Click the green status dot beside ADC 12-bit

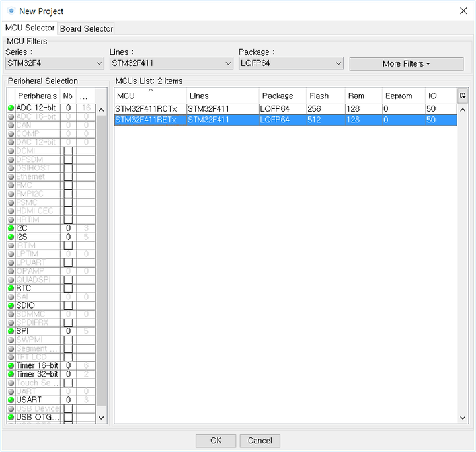coord(11,108)
